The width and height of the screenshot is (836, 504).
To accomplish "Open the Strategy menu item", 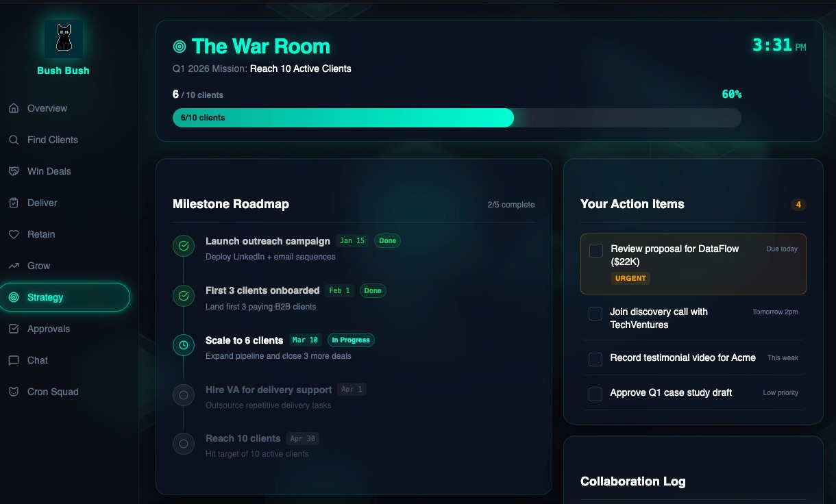I will click(x=65, y=297).
